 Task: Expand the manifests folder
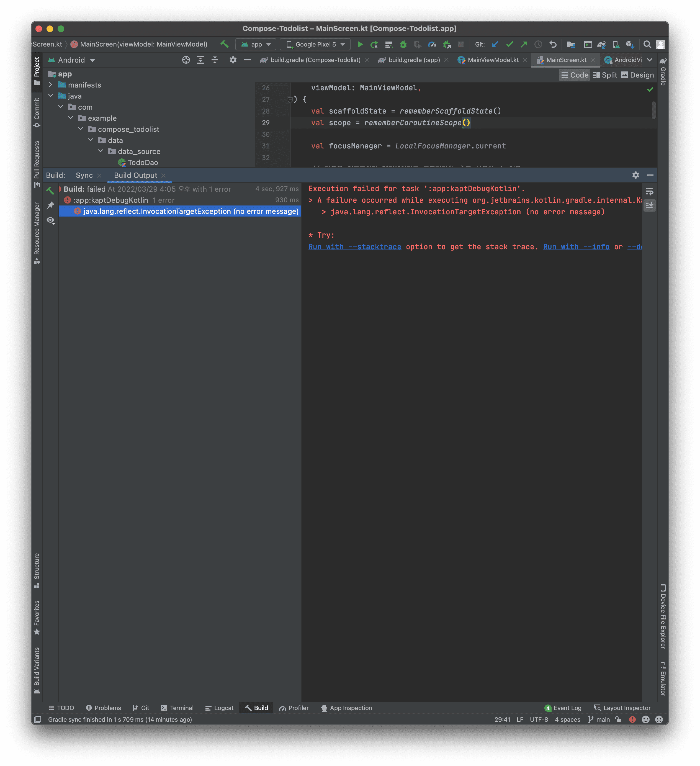click(50, 85)
